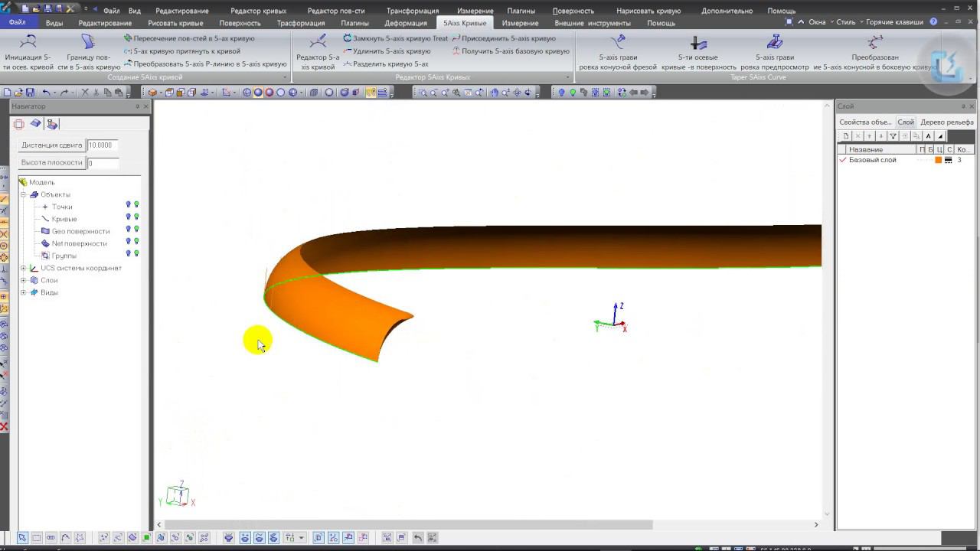The width and height of the screenshot is (980, 551).
Task: Click the 'Инициация 5-ти осев. кривой' ribbon icon
Action: (x=28, y=43)
